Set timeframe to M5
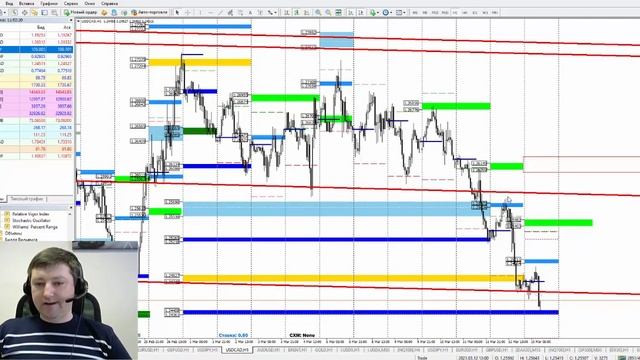The height and width of the screenshot is (360, 640). point(424,13)
